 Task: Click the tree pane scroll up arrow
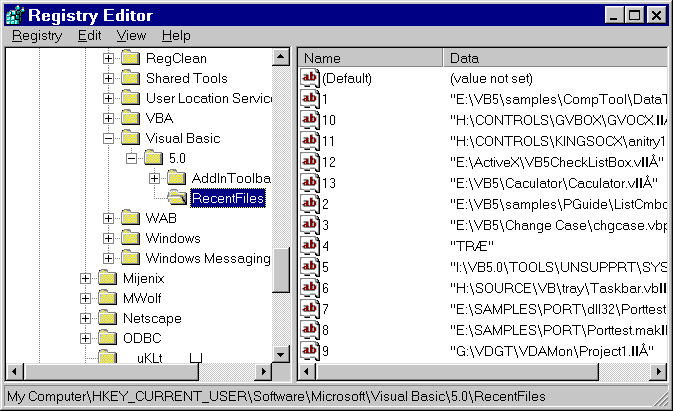(x=281, y=57)
